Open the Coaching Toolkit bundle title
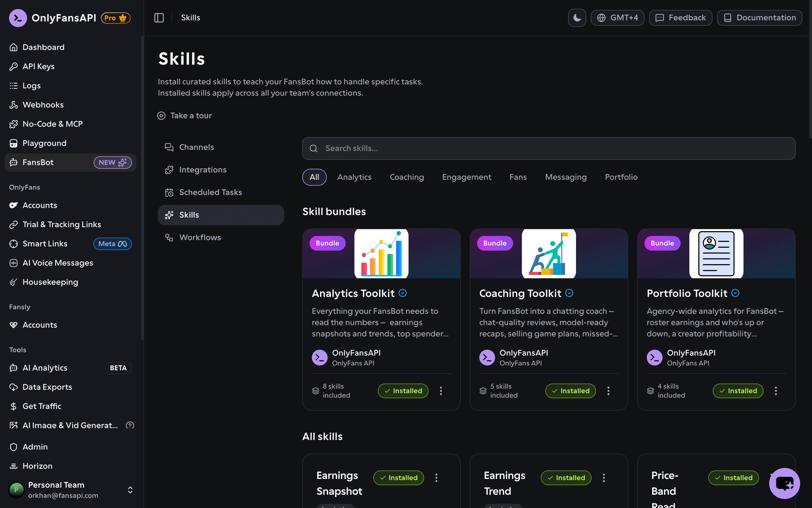Screen dimensions: 812x508 (520, 293)
